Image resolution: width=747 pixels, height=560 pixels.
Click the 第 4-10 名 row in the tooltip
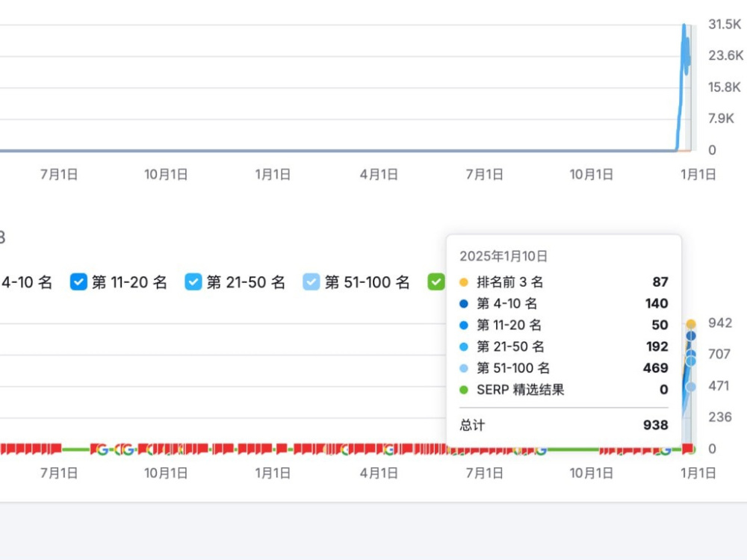[x=563, y=303]
